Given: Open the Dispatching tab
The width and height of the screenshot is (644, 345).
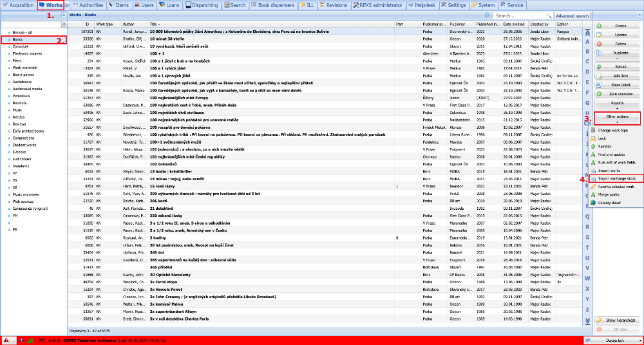Looking at the screenshot, I should click(203, 5).
